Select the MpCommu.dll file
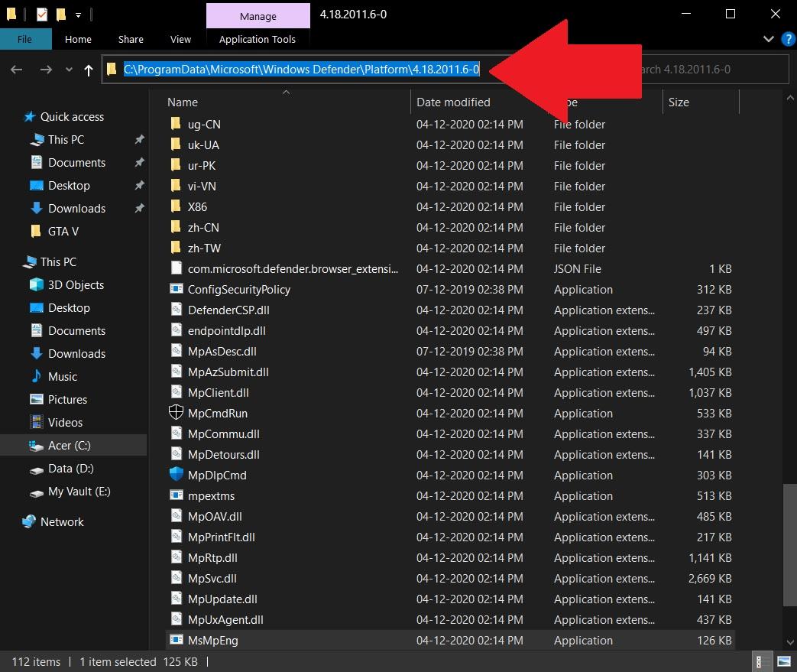Screen dimensions: 797x672 (224, 434)
